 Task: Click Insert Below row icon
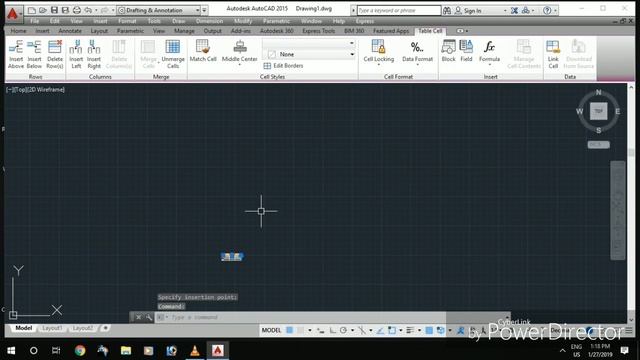pos(34,54)
